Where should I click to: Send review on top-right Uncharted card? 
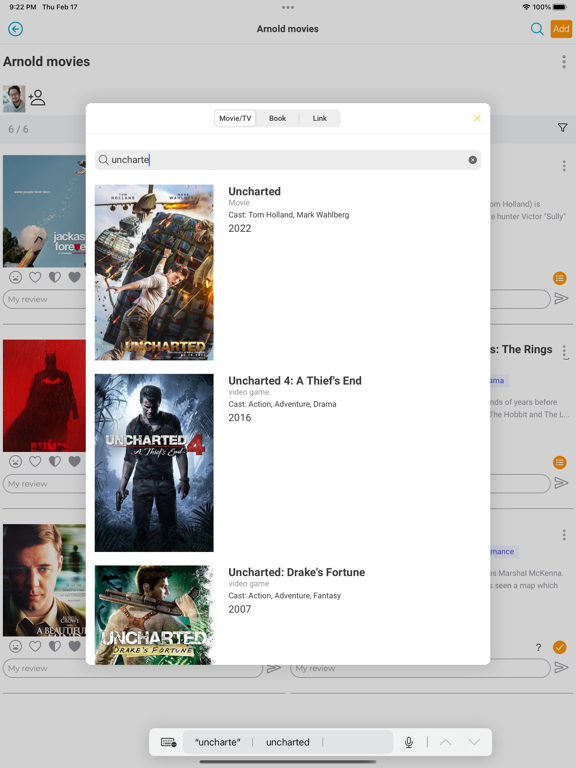coord(561,298)
